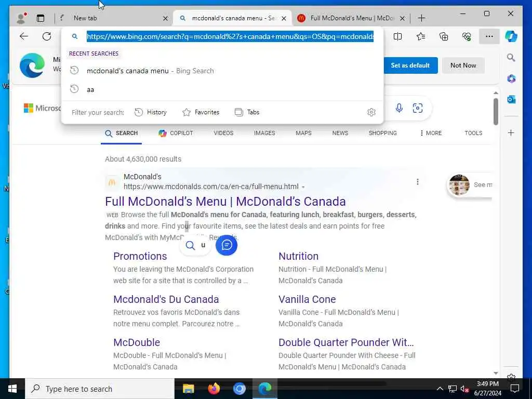Open the Edge profile avatar icon
Image resolution: width=532 pixels, height=399 pixels.
[21, 18]
